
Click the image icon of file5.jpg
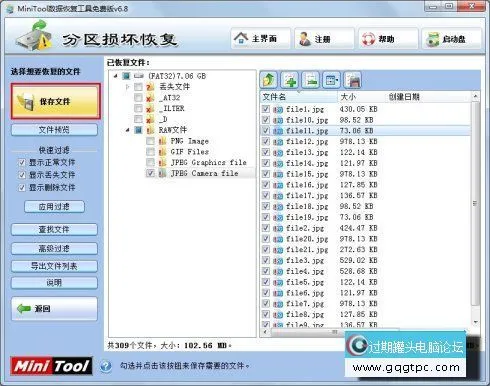pos(278,282)
